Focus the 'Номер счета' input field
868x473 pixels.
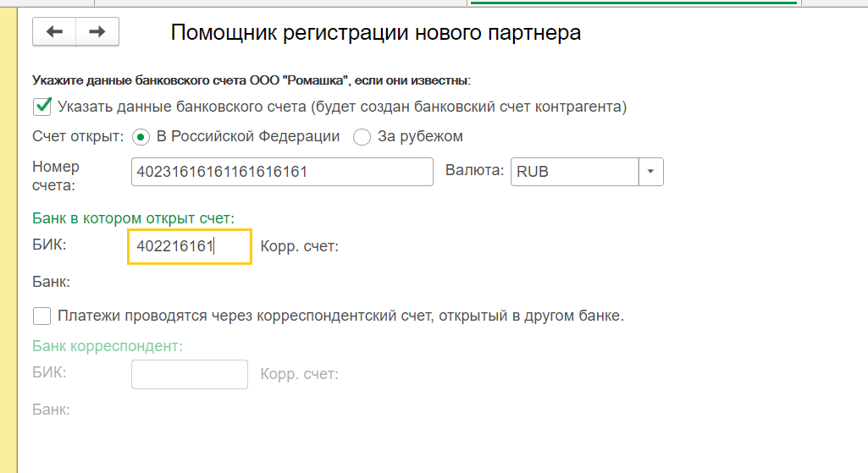(282, 172)
